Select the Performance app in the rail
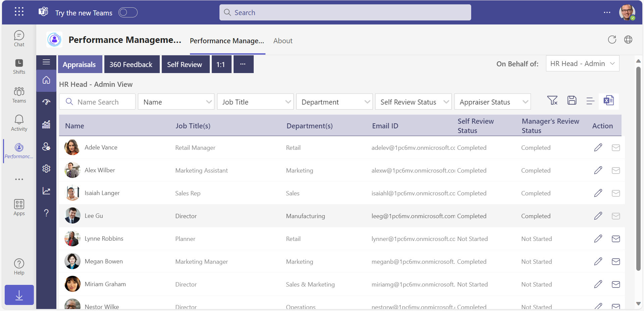 [x=19, y=151]
